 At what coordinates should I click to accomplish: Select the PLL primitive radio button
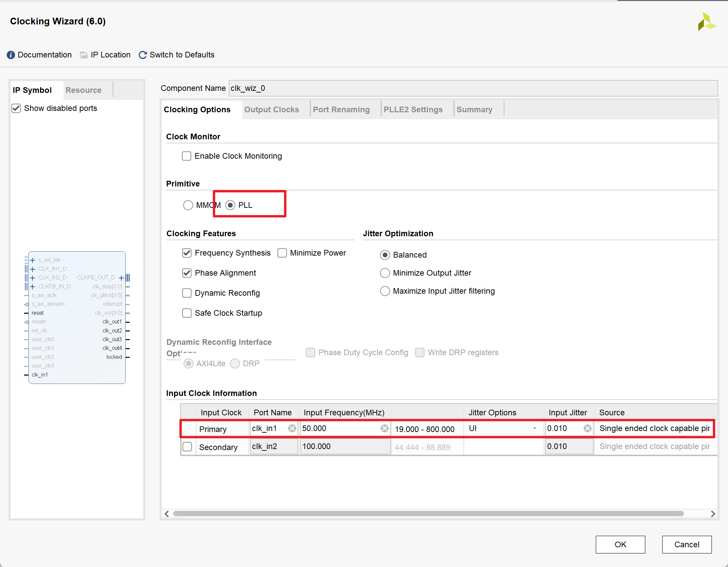(x=230, y=205)
